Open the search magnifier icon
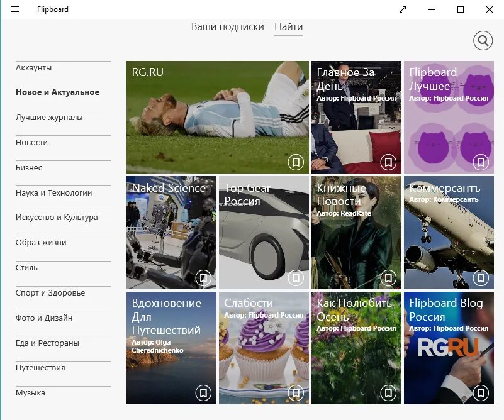The image size is (504, 420). click(x=482, y=40)
